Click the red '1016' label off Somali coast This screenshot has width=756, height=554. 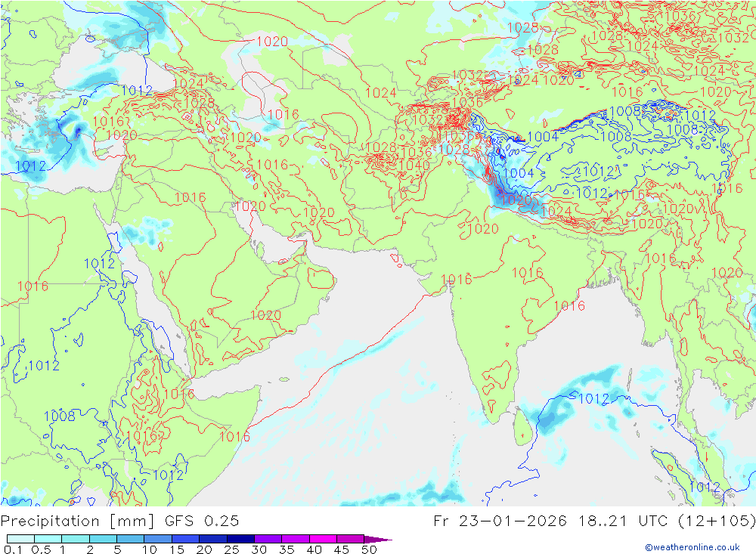[235, 437]
